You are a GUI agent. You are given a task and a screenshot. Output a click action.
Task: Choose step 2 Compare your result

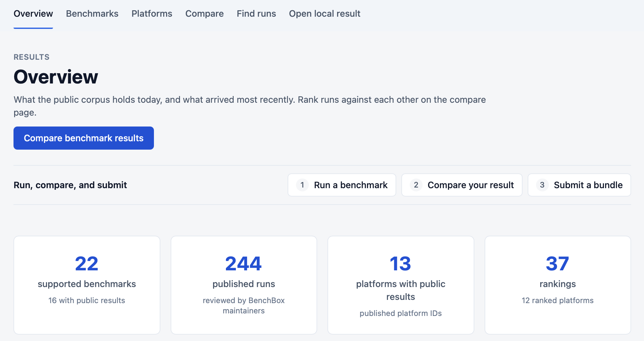(462, 185)
